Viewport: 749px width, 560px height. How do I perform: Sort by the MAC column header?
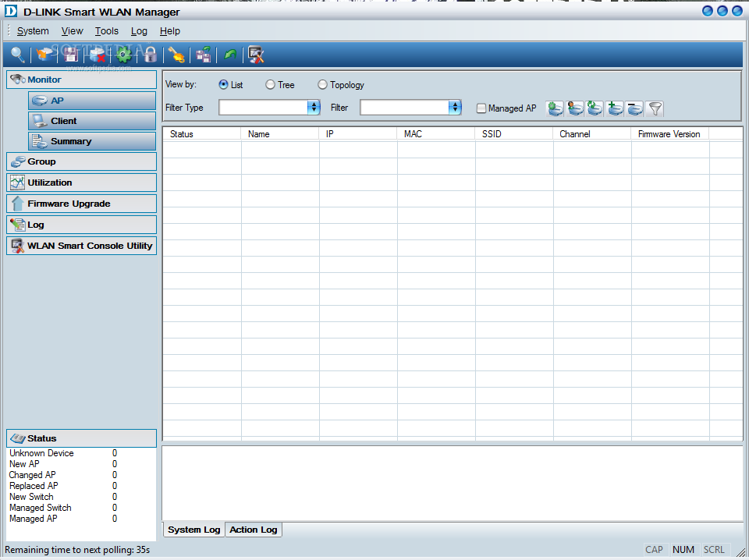point(435,133)
